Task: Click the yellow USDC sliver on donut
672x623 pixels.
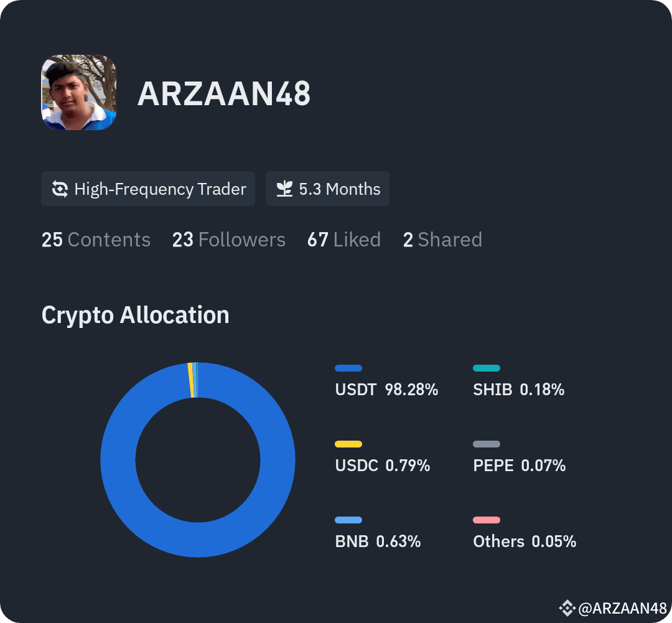Action: pos(191,380)
